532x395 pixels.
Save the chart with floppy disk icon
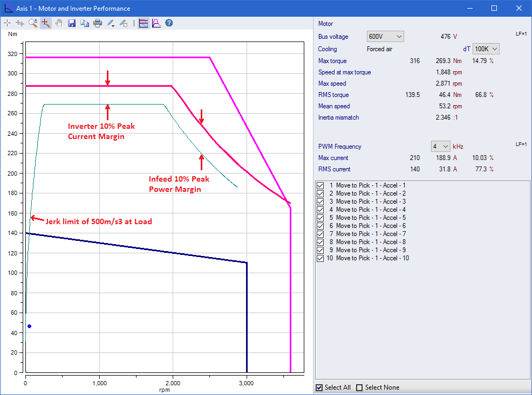coord(72,23)
